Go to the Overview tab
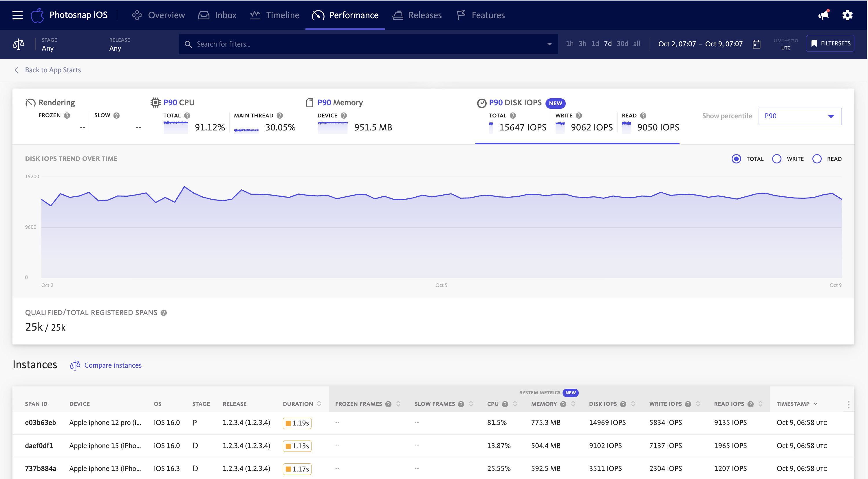The width and height of the screenshot is (868, 479). coord(158,15)
